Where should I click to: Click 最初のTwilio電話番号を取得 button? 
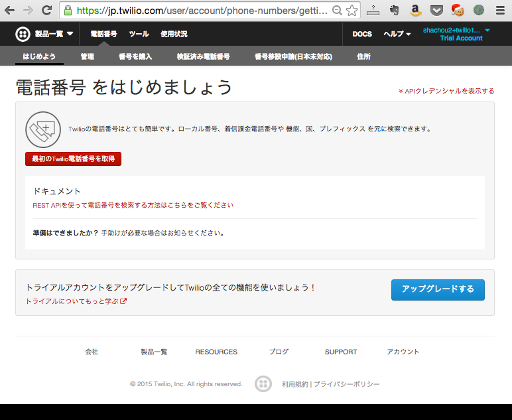(73, 159)
